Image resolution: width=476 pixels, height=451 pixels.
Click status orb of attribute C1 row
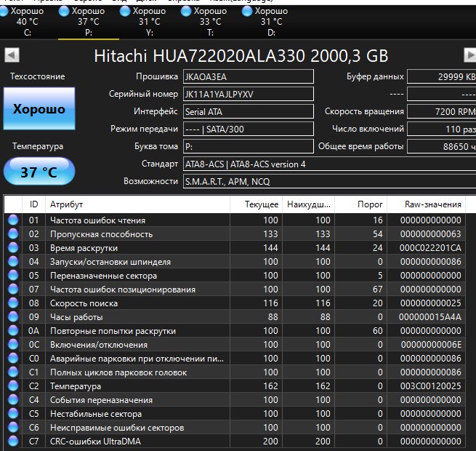click(13, 372)
